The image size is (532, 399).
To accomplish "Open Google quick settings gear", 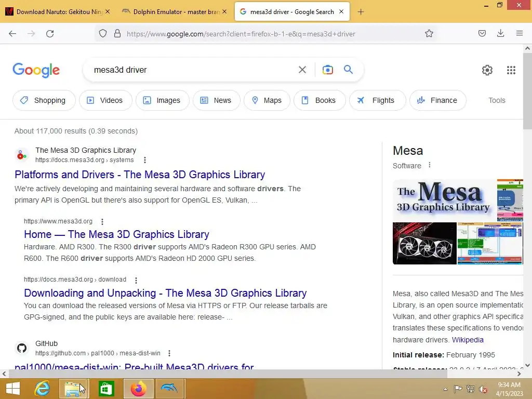I will click(x=487, y=70).
